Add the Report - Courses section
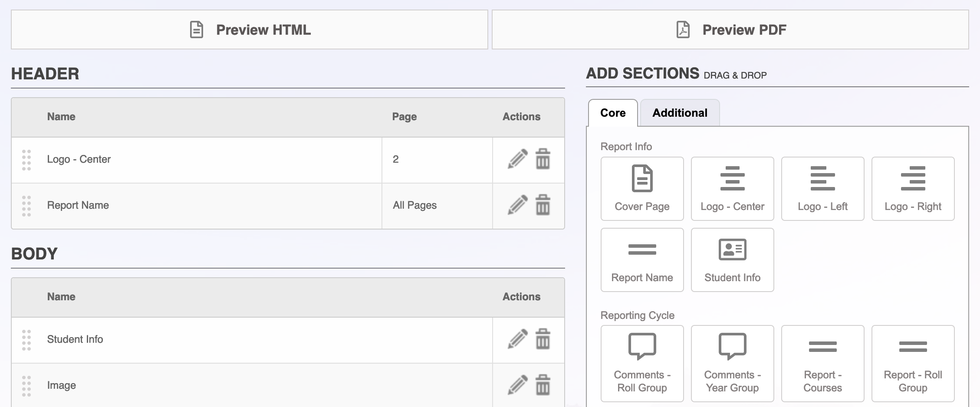 822,363
